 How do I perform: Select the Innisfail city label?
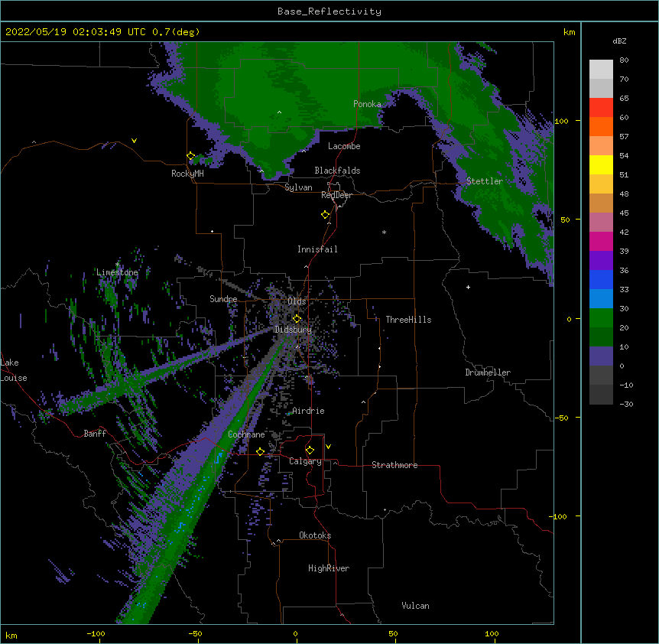(317, 249)
